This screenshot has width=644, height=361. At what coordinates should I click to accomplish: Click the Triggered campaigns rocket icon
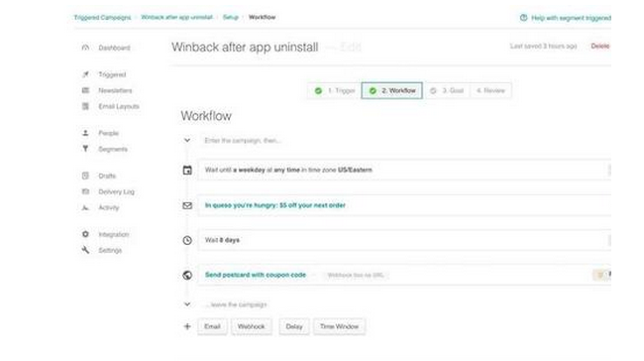(85, 74)
